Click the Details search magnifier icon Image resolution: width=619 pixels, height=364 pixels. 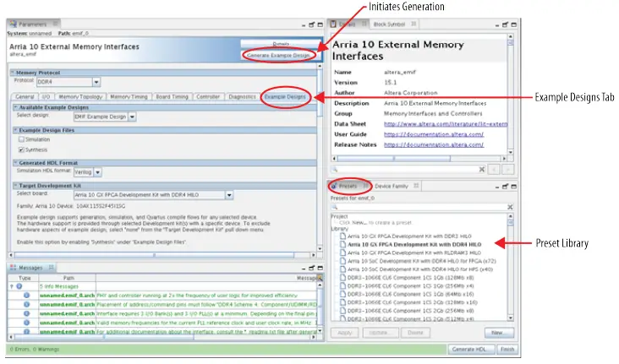coord(335,169)
